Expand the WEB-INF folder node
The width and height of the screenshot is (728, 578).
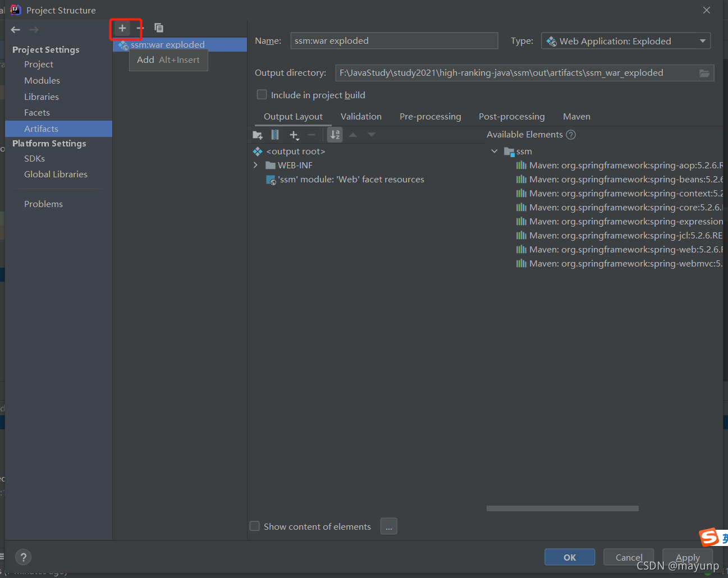256,165
